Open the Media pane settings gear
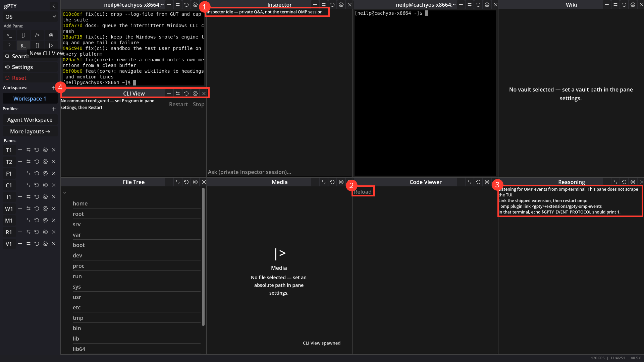644x362 pixels. pyautogui.click(x=341, y=182)
